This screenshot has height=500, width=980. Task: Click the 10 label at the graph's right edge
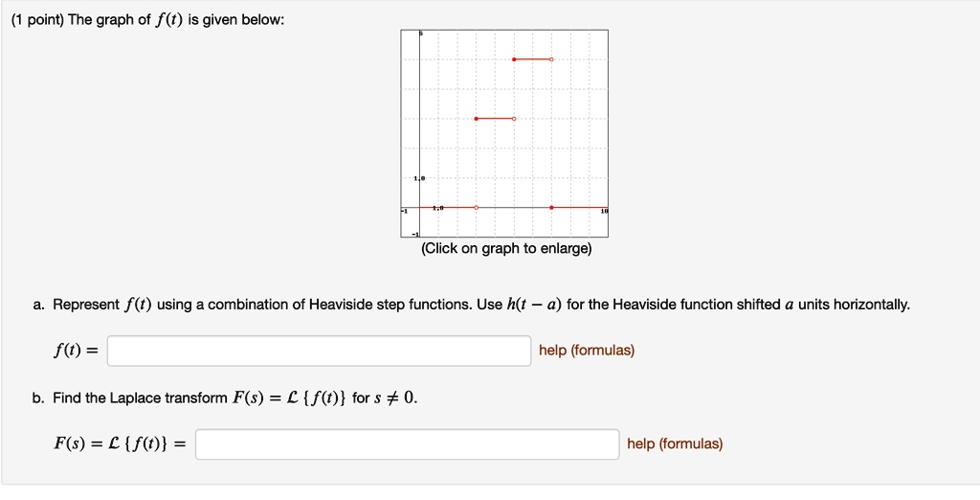[604, 213]
